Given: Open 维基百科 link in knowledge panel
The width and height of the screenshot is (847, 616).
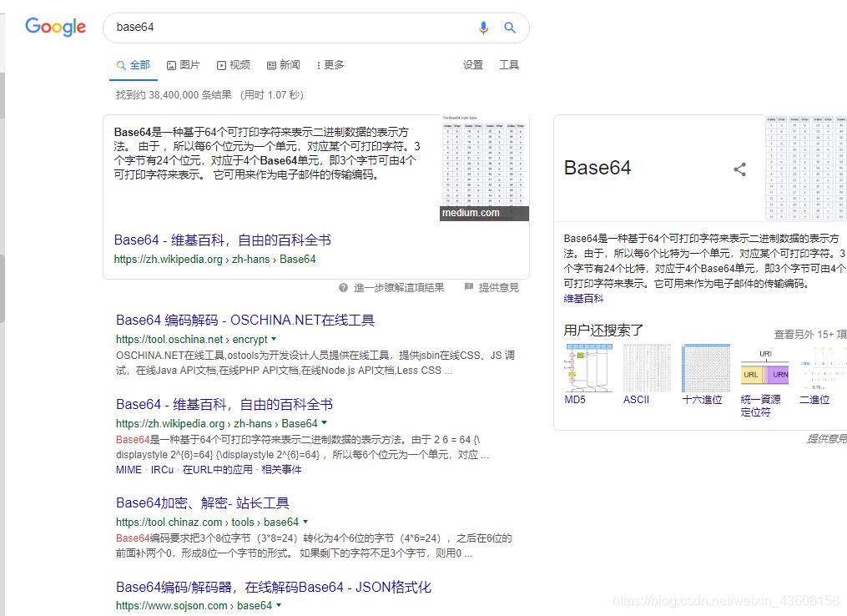Looking at the screenshot, I should 583,298.
